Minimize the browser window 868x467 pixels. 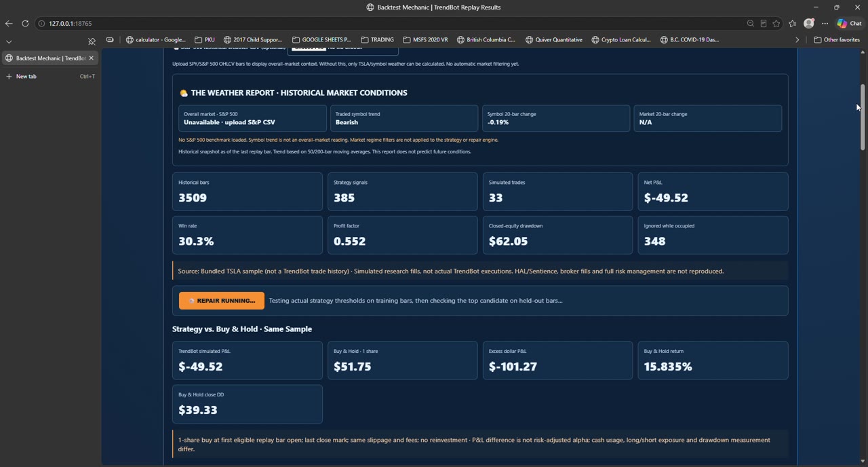tap(816, 7)
